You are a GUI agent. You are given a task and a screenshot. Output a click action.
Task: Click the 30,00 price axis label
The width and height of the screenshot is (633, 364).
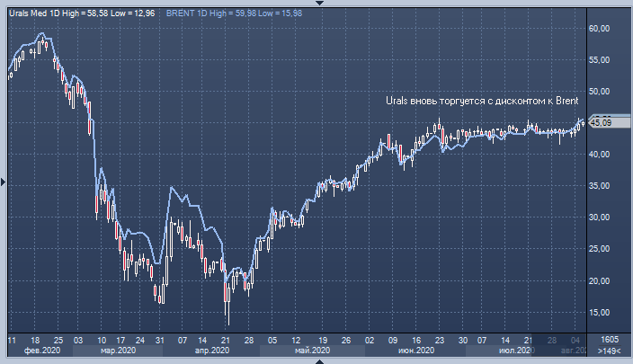(601, 218)
